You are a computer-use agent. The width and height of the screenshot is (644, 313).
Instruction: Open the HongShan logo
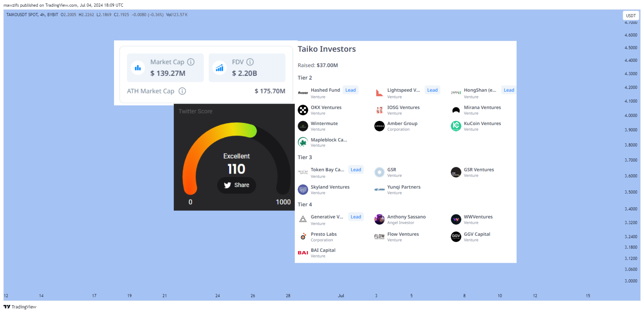[x=456, y=93]
